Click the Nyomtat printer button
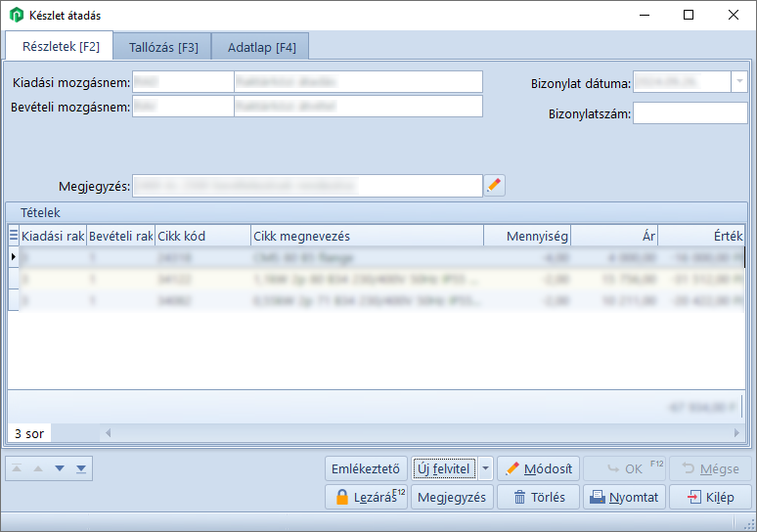Image resolution: width=757 pixels, height=532 pixels. coord(625,497)
